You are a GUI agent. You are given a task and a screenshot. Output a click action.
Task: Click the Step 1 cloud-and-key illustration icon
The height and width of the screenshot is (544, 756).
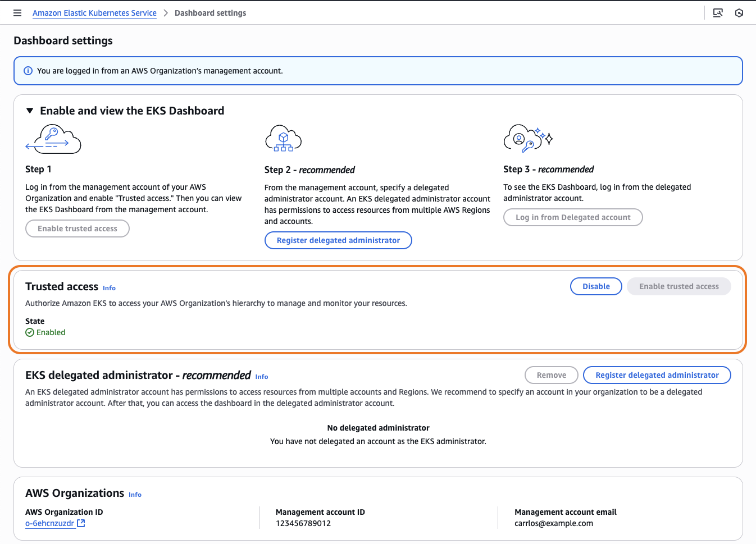point(53,139)
